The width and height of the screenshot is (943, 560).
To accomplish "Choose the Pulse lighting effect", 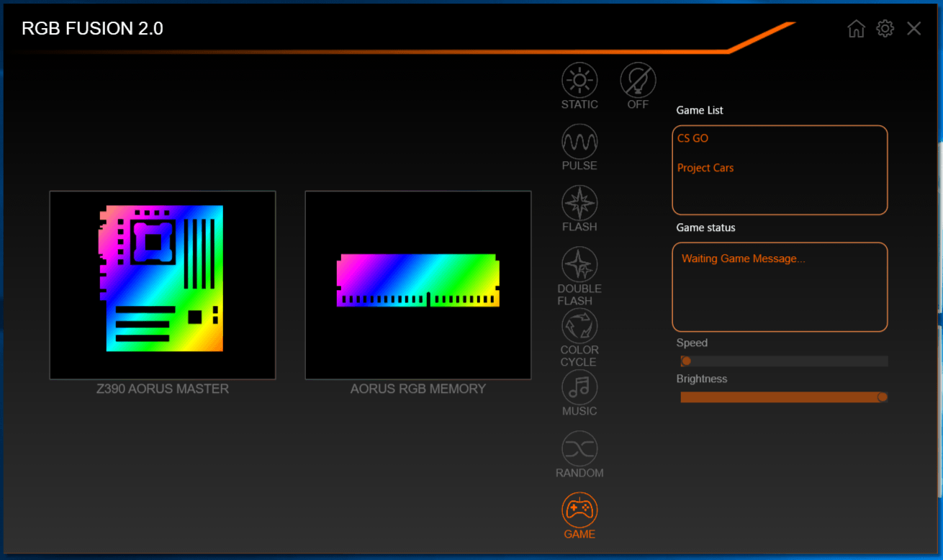I will tap(579, 142).
